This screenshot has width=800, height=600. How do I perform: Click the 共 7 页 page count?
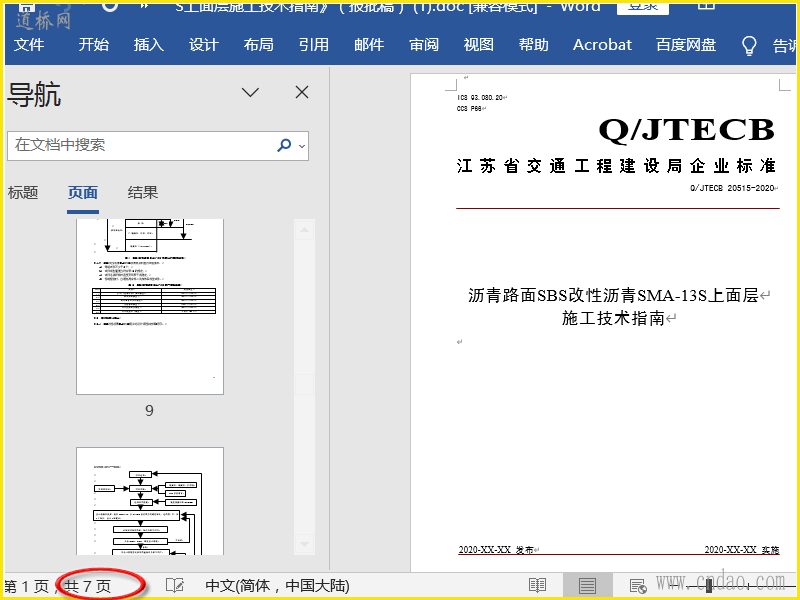88,586
